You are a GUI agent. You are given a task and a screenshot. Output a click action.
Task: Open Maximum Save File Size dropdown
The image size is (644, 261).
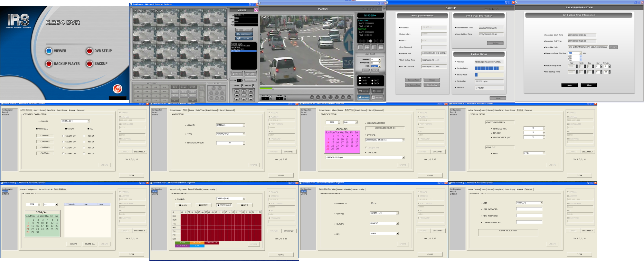click(x=581, y=53)
